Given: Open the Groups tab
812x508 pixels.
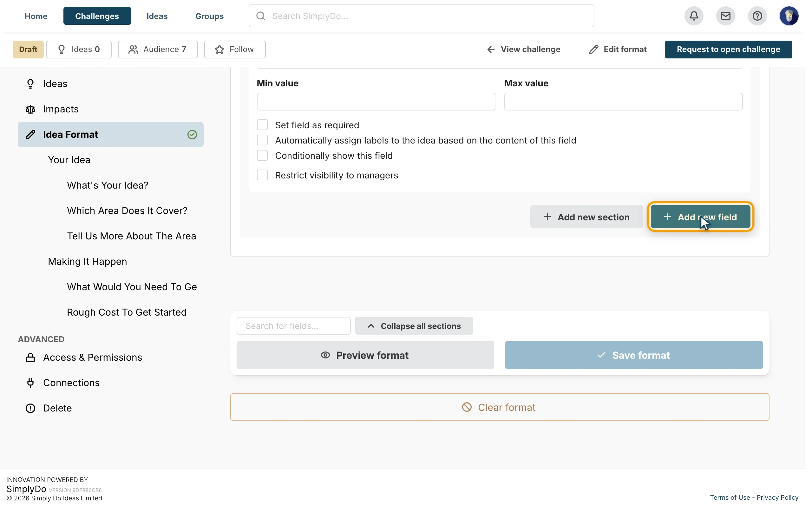Looking at the screenshot, I should (x=209, y=16).
